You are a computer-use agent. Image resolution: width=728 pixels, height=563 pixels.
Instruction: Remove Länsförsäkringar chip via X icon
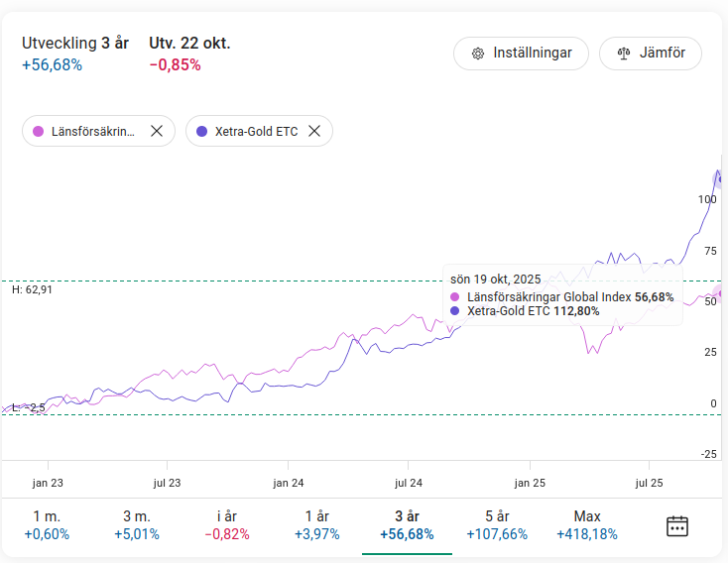click(157, 131)
